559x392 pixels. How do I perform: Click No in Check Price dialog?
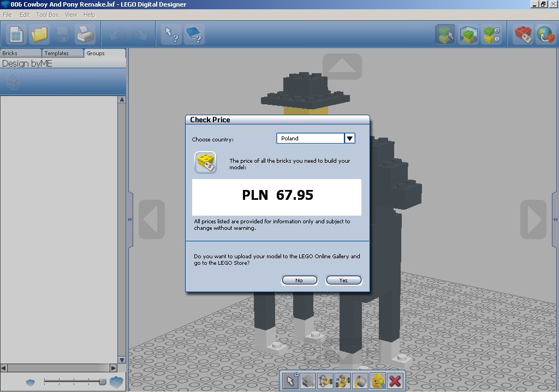(x=300, y=281)
